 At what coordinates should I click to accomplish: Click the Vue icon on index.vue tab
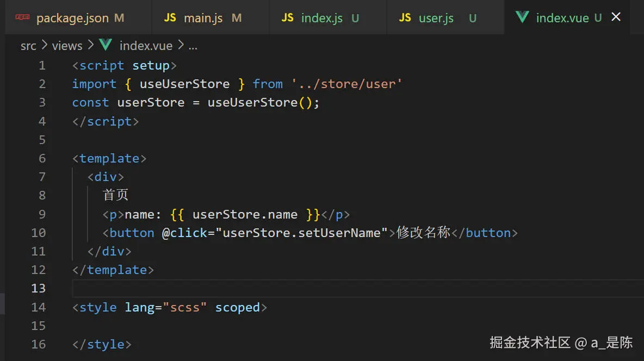click(x=522, y=17)
